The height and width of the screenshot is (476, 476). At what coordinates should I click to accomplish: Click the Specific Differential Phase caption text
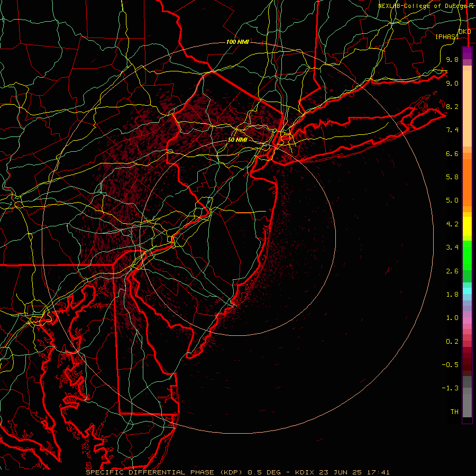(237, 472)
